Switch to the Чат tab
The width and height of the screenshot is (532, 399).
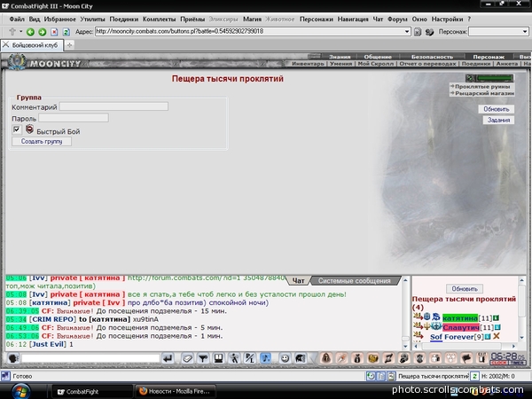pyautogui.click(x=298, y=280)
